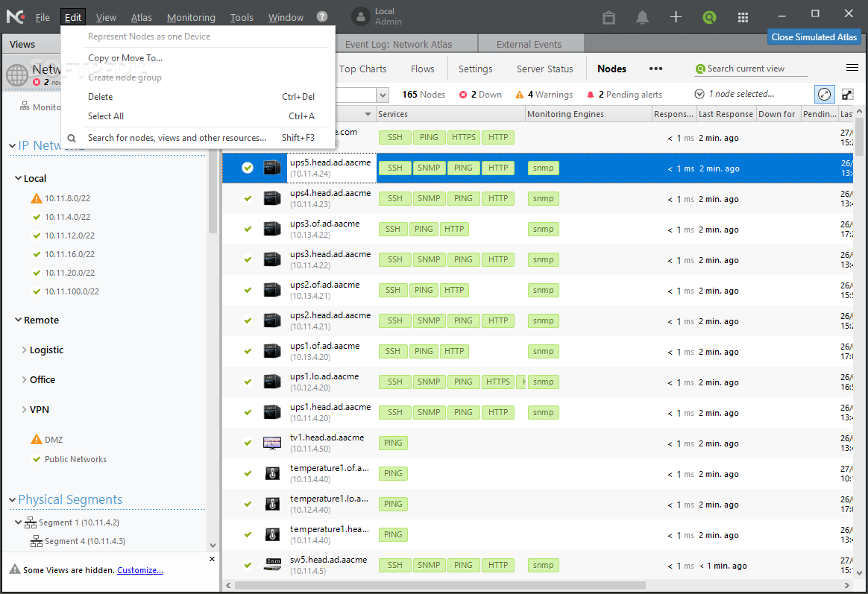Click the SNMP service tag for ups5.head.ad.aacme
The height and width of the screenshot is (594, 868).
[429, 168]
